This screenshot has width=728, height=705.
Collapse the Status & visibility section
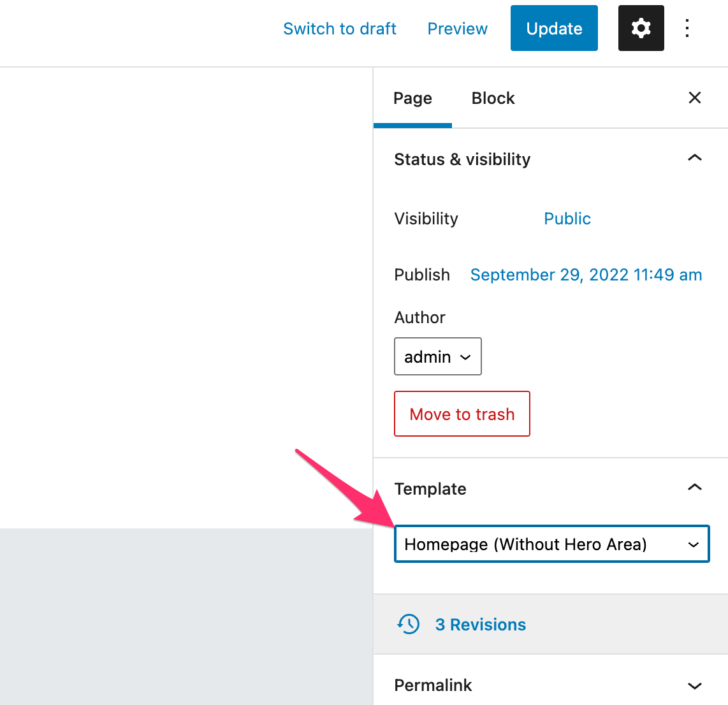[x=695, y=158]
